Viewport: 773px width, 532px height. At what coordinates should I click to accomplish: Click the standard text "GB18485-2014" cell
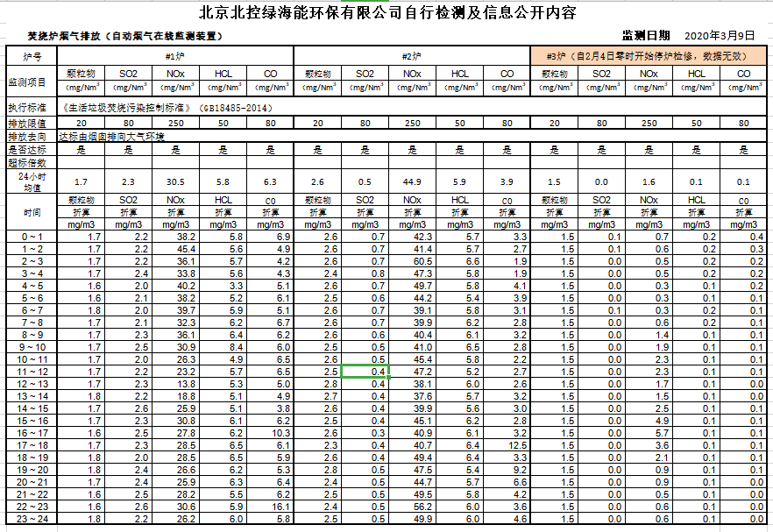(412, 108)
